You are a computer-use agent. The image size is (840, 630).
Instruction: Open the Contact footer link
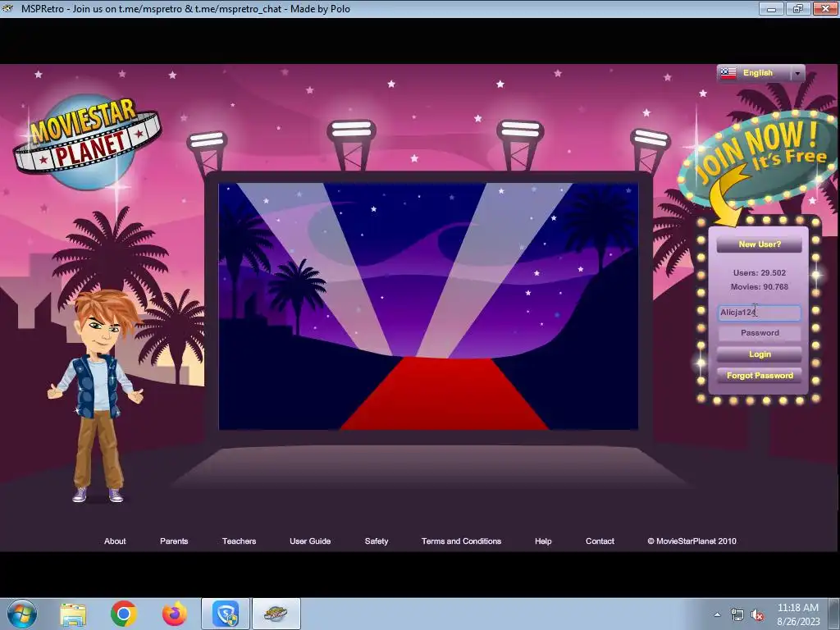[x=600, y=541]
